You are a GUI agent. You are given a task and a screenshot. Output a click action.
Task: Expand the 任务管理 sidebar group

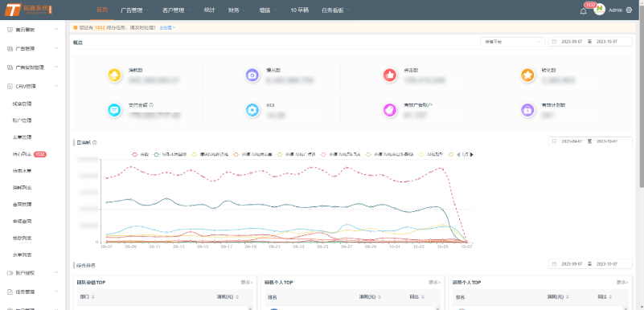[56, 292]
